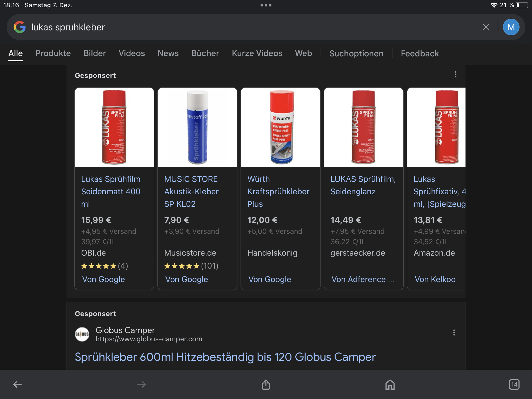This screenshot has height=399, width=532.
Task: Tap the Globus Camper favicon logo
Action: (82, 334)
